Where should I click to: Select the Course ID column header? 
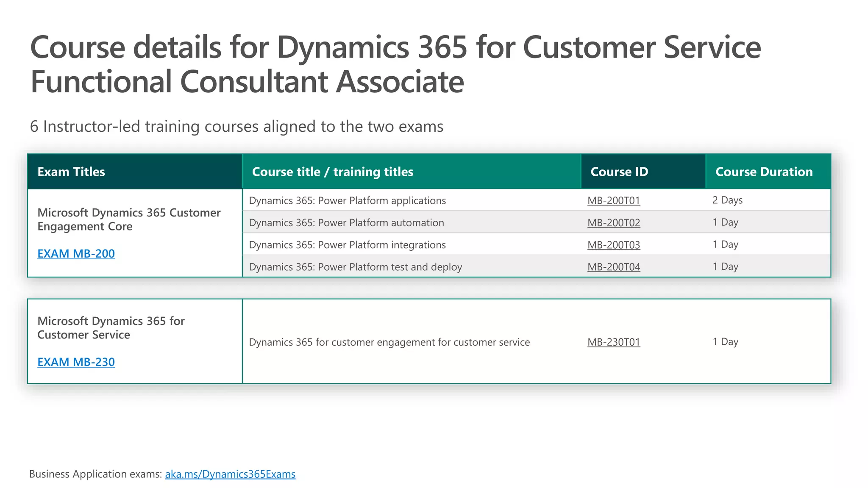click(x=643, y=172)
